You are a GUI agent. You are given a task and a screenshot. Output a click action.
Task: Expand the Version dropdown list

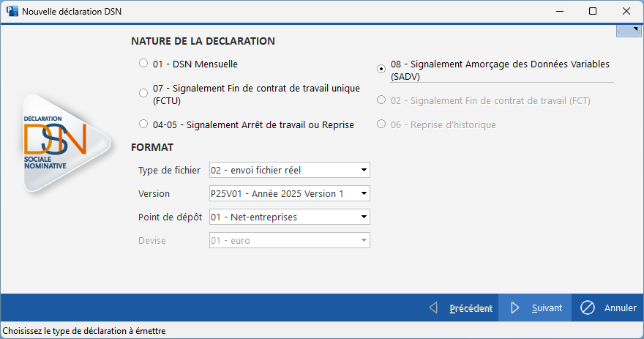point(290,194)
